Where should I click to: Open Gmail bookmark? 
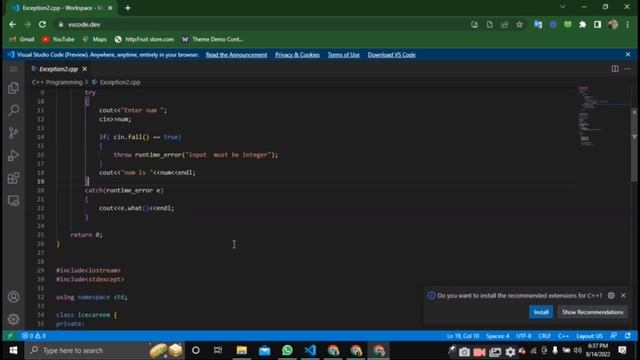(x=22, y=39)
